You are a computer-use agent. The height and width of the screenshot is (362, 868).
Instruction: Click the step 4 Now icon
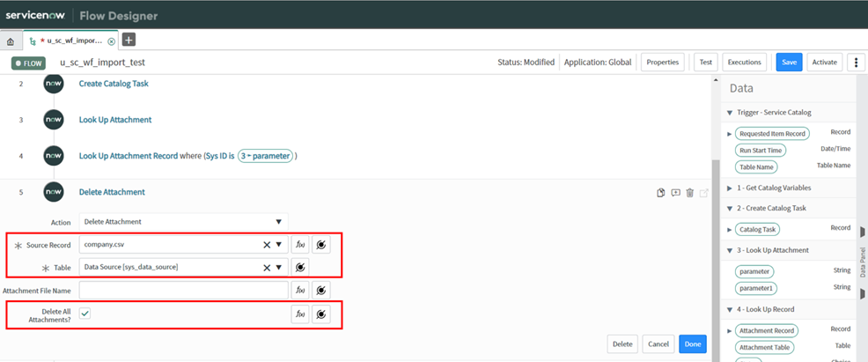[x=54, y=156]
